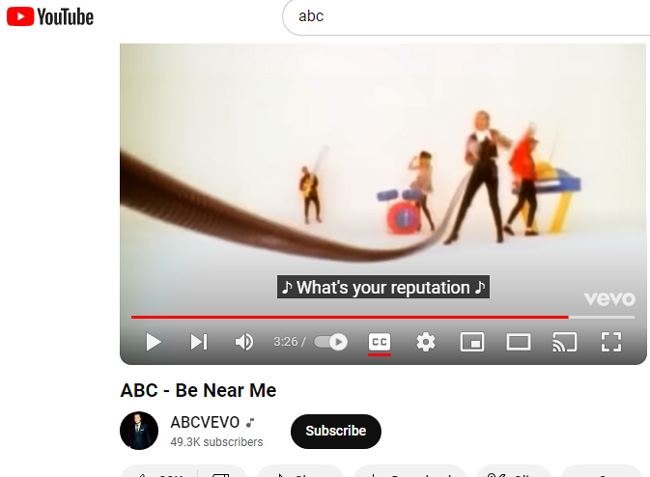Screen dimensions: 650x477
Task: Skip to the next video
Action: pyautogui.click(x=199, y=342)
